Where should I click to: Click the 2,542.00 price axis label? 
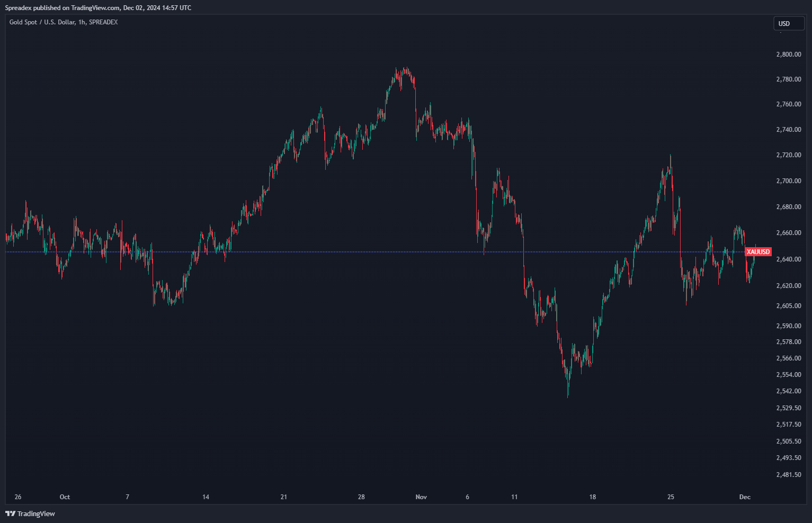(x=789, y=391)
